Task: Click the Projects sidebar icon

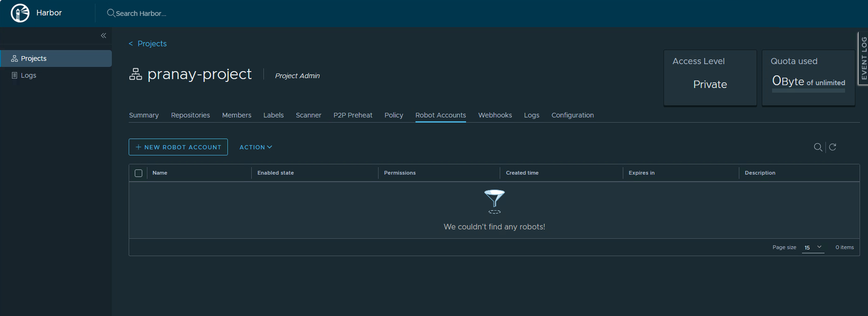Action: click(15, 58)
